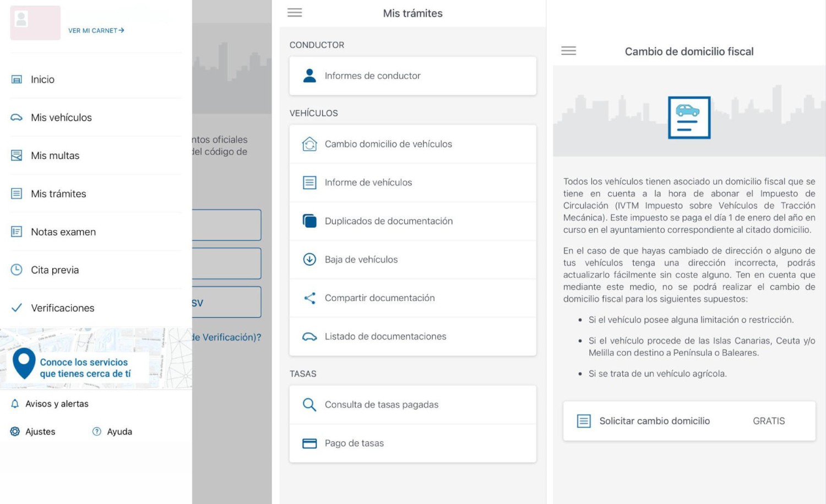Tap the Compartir documentación share icon

pos(309,298)
